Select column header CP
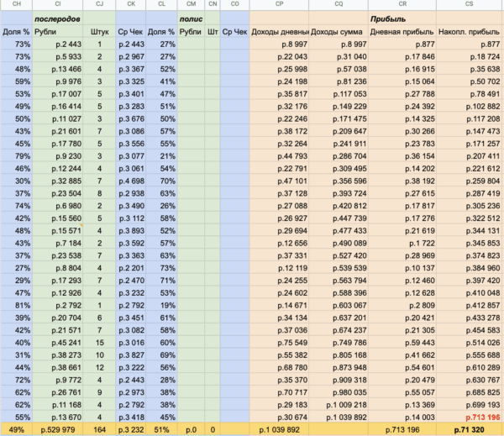The image size is (504, 436). (x=279, y=4)
